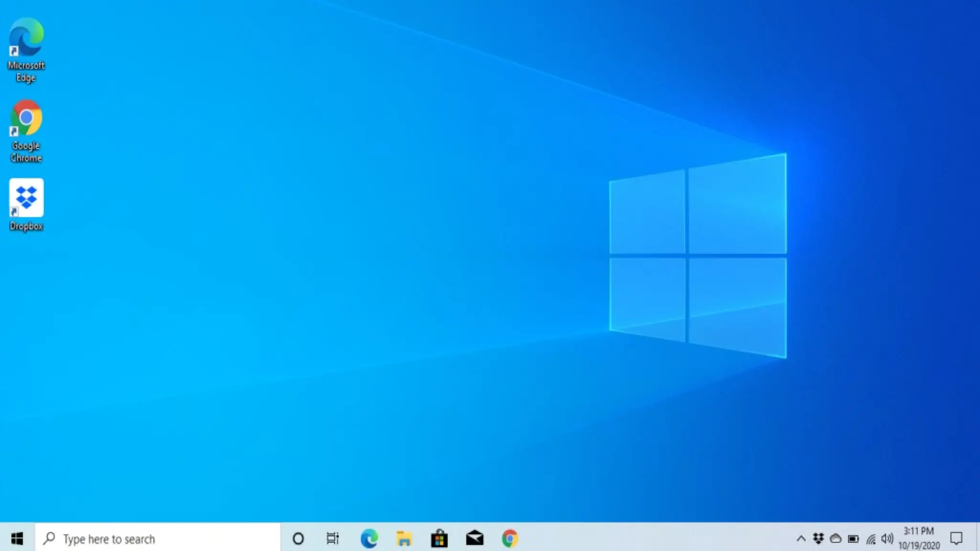Select the Microsoft Edge desktop shortcut
Screen dimensions: 980x551
[x=26, y=50]
